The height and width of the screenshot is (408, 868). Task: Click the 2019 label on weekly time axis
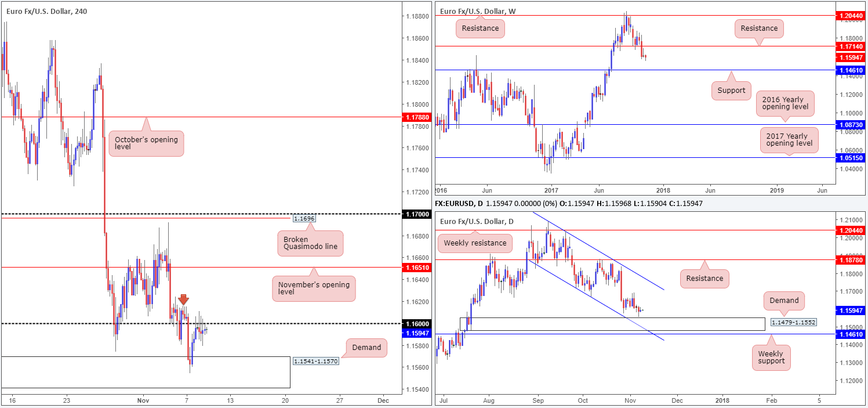(776, 190)
